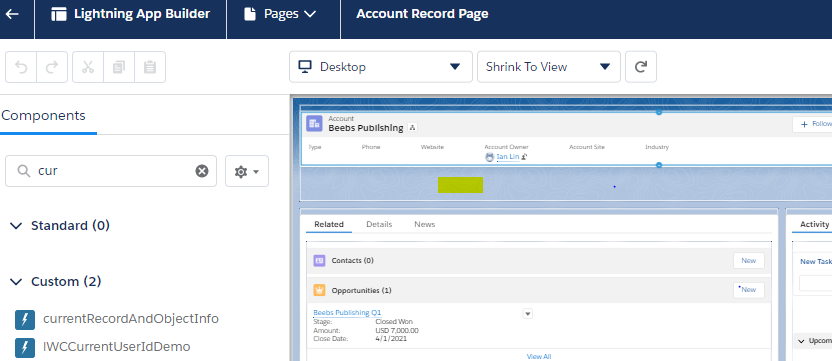Click the Account record icon in the canvas
Viewport: 832px width, 361px height.
[x=315, y=124]
